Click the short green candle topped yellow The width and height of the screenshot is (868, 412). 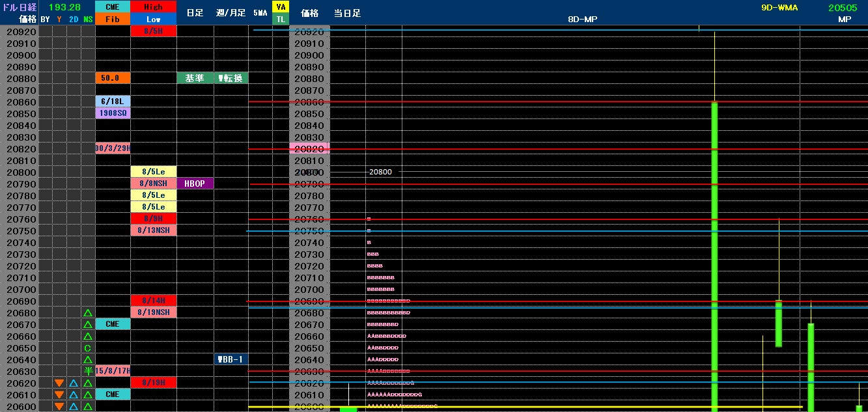(778, 323)
